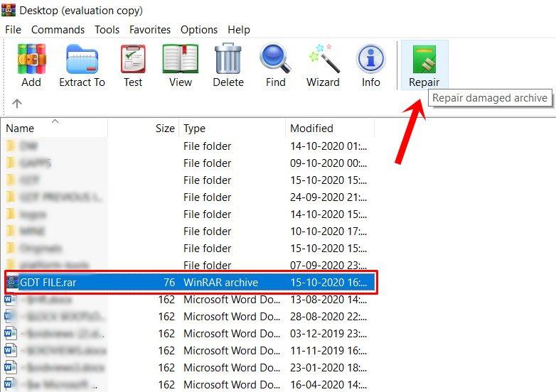The height and width of the screenshot is (392, 556).
Task: Sort list by Size column header
Action: (x=164, y=129)
